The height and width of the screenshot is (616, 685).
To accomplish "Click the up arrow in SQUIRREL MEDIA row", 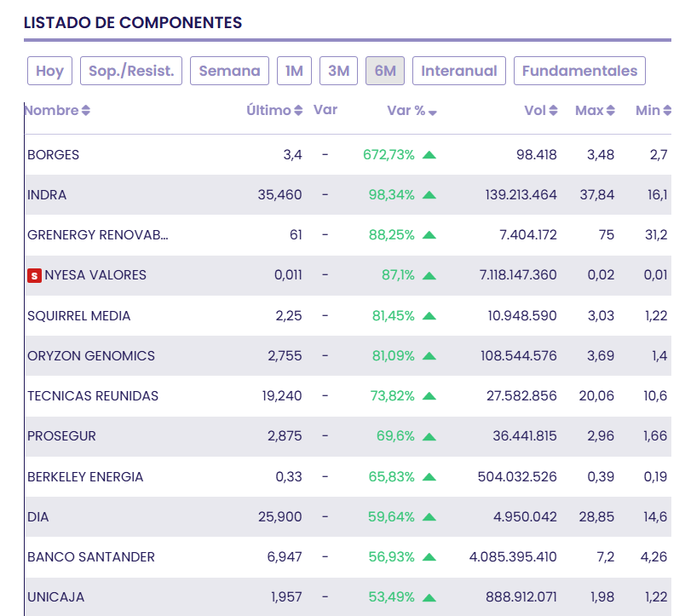I will 429,316.
